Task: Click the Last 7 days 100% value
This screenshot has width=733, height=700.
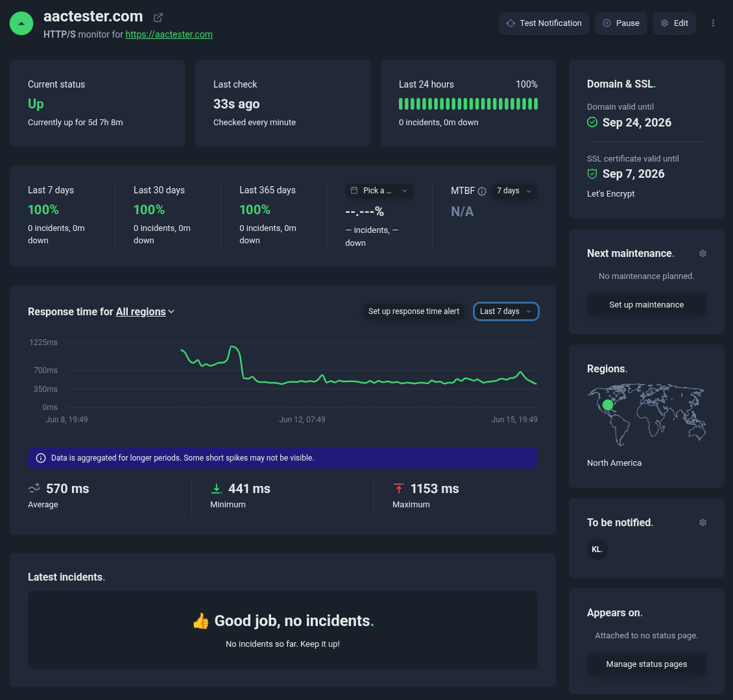Action: pos(43,210)
